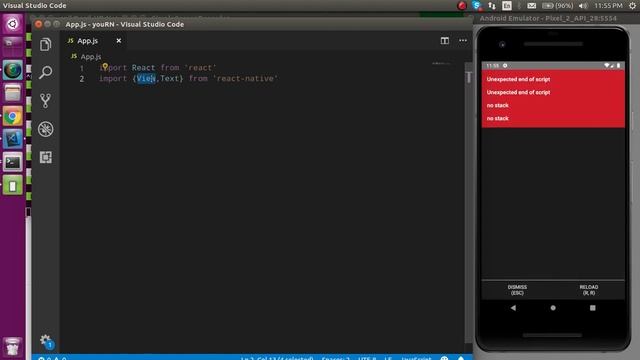
Task: Open the sound volume indicator
Action: point(583,5)
